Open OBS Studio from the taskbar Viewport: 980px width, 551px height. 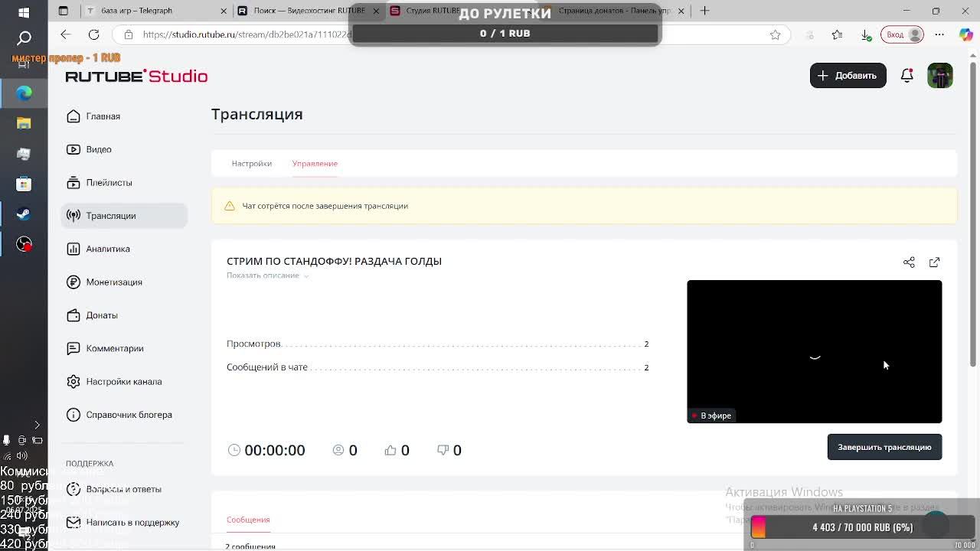pyautogui.click(x=24, y=245)
